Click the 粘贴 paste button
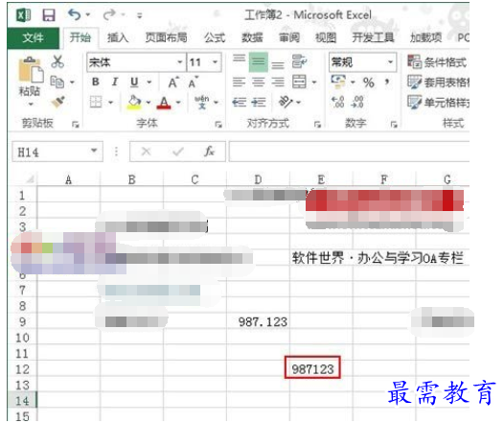Image resolution: width=504 pixels, height=423 pixels. click(x=31, y=77)
